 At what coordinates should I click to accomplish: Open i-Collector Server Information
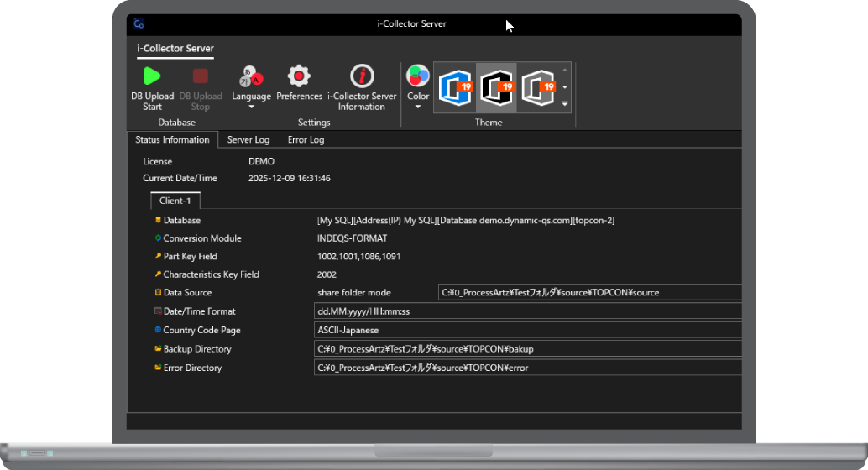point(362,87)
